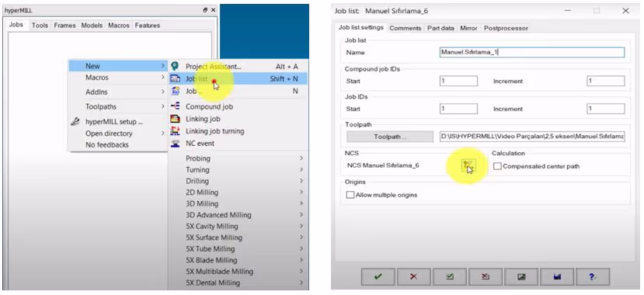
Task: Open the Features tab
Action: pos(148,26)
